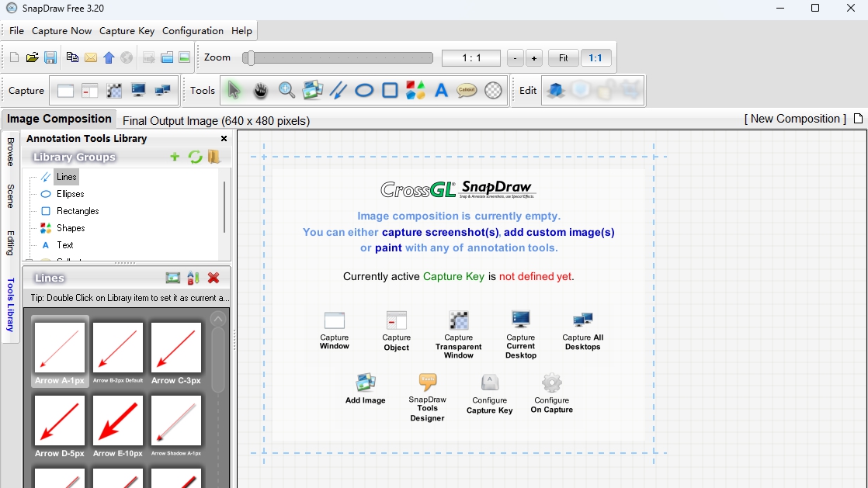Click Capture Current Desktop toolbar icon
Image resolution: width=868 pixels, height=488 pixels.
(x=138, y=91)
